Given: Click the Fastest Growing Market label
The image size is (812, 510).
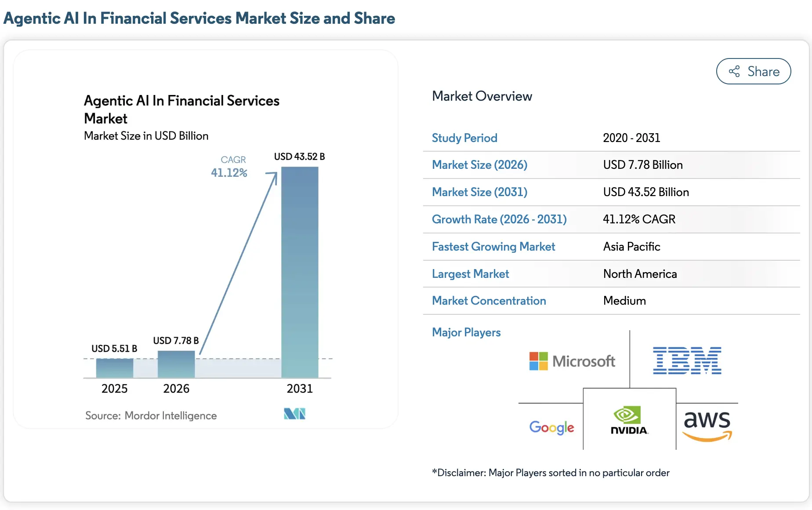Looking at the screenshot, I should pos(493,247).
